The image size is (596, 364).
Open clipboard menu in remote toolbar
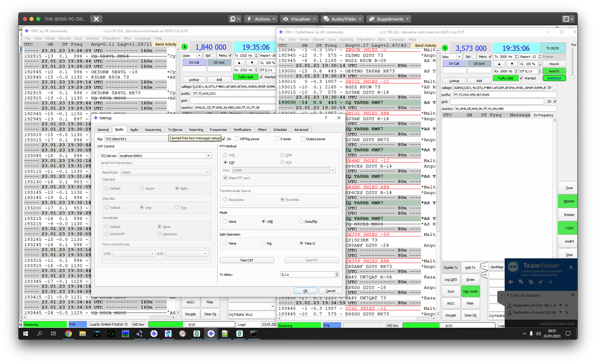click(x=235, y=19)
